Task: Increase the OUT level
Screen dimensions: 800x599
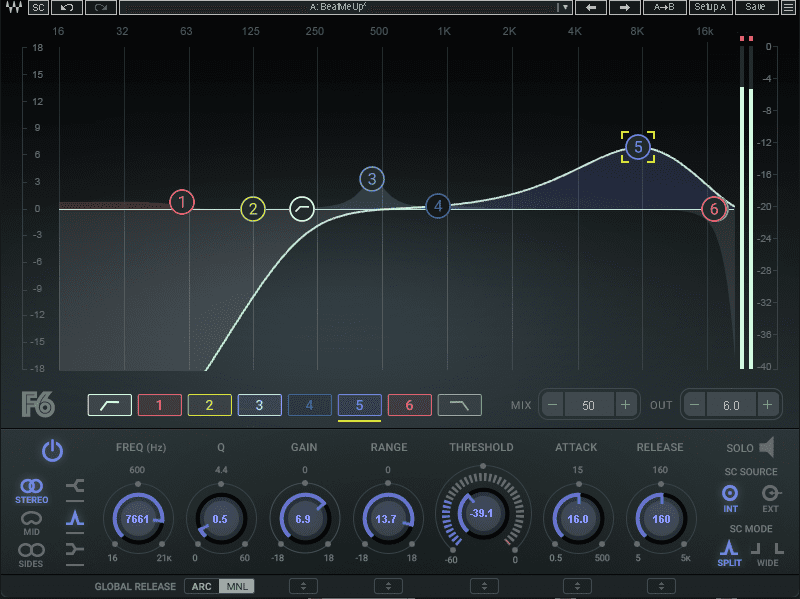Action: [x=767, y=405]
